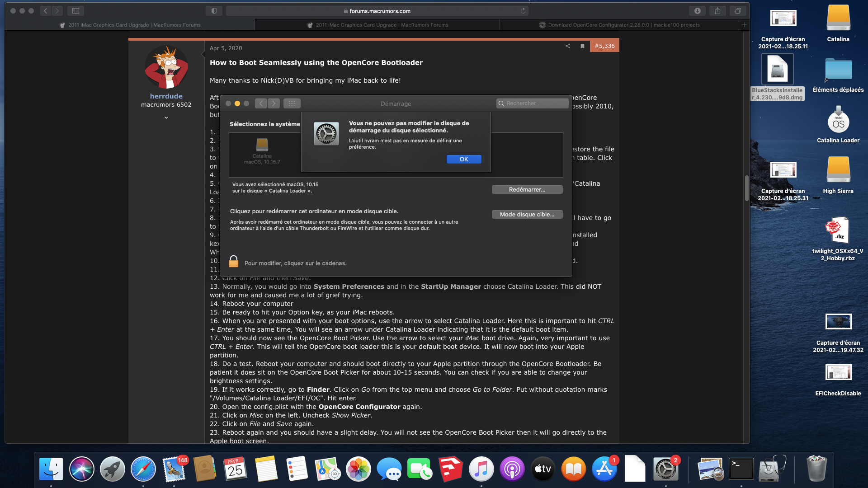Click the padlock to unlock changes
868x488 pixels.
(234, 262)
